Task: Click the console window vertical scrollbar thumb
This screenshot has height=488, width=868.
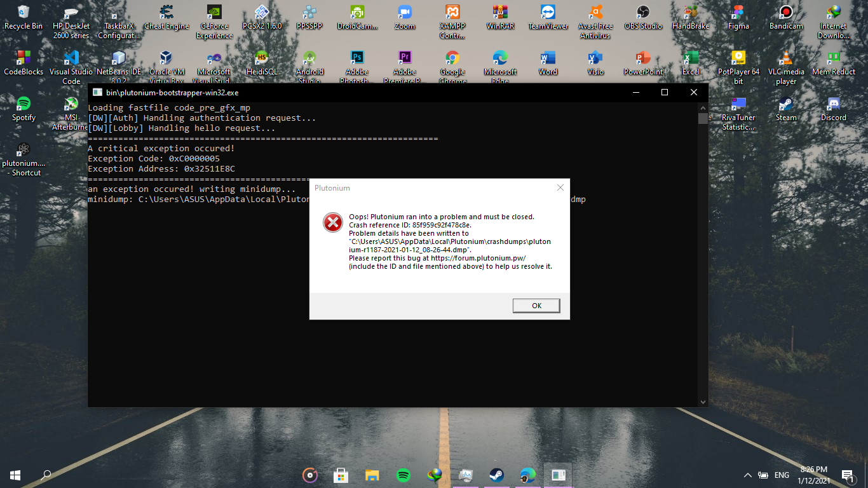Action: 703,119
